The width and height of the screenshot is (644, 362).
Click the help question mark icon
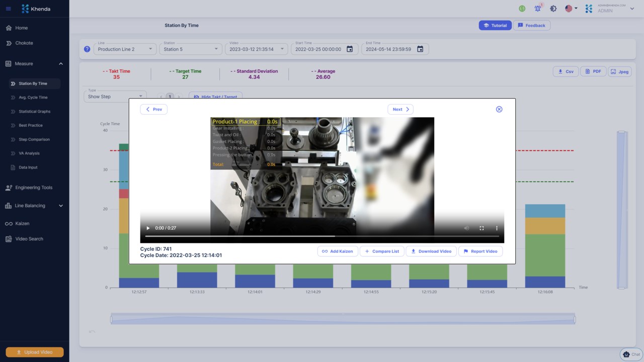click(87, 49)
